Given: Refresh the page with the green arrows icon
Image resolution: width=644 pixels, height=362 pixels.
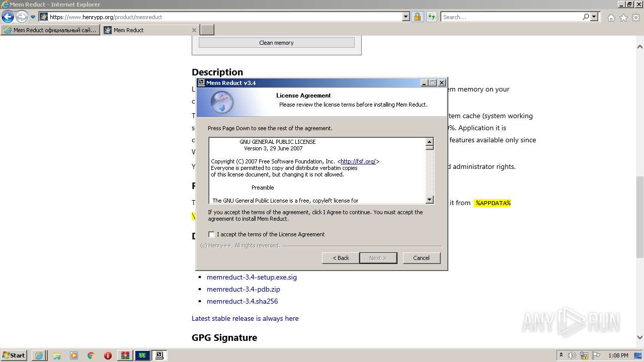Looking at the screenshot, I should tap(431, 17).
